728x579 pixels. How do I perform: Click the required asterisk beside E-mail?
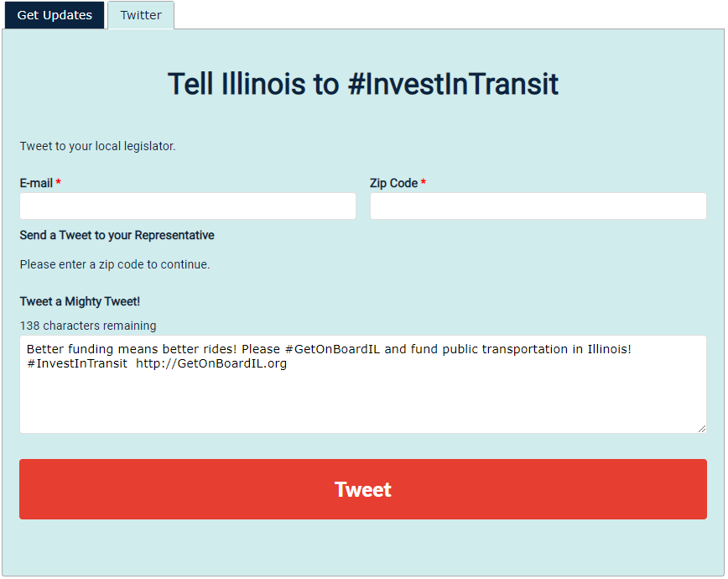[x=59, y=183]
